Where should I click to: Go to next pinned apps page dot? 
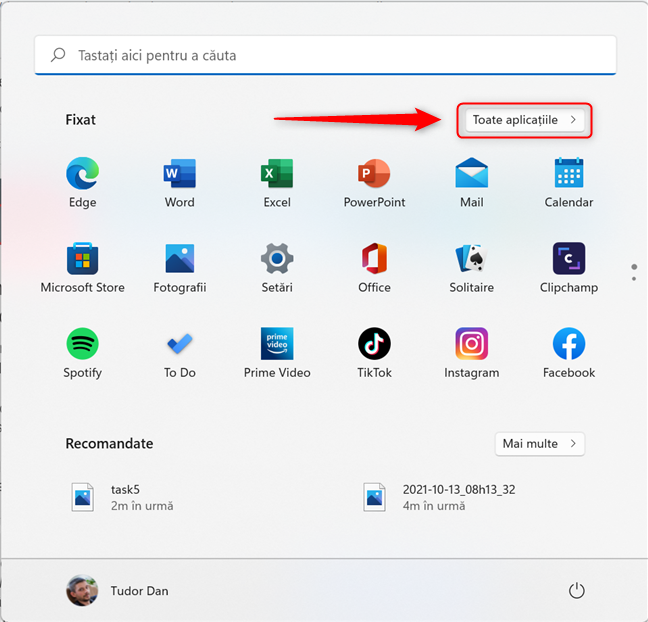tap(634, 279)
